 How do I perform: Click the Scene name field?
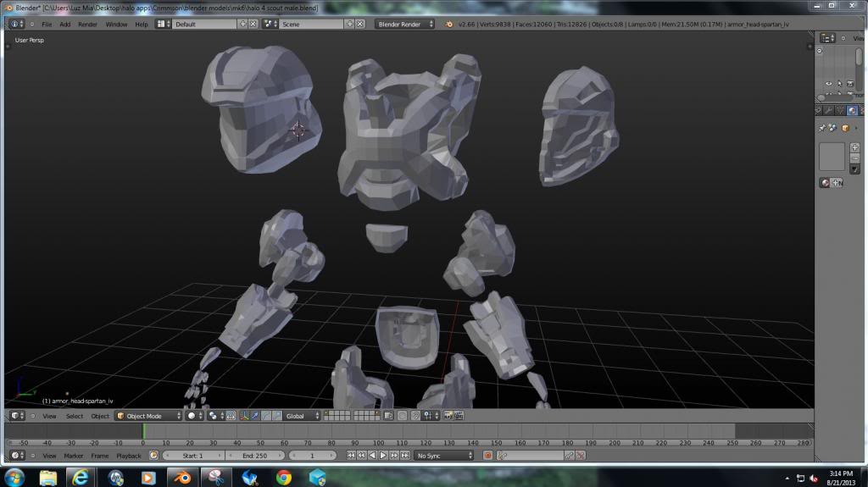click(x=312, y=25)
